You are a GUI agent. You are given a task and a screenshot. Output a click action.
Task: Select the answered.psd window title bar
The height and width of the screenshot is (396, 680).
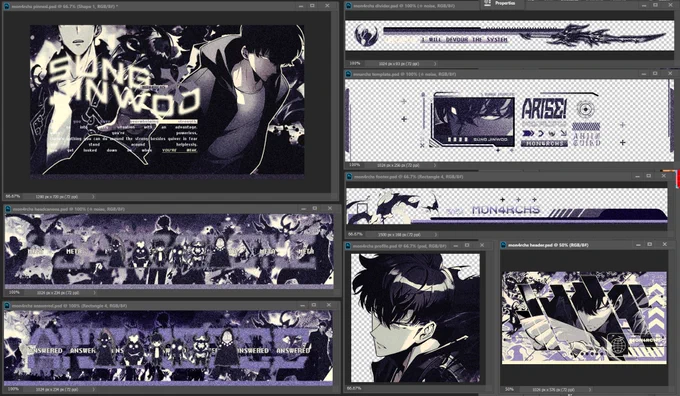click(172, 306)
